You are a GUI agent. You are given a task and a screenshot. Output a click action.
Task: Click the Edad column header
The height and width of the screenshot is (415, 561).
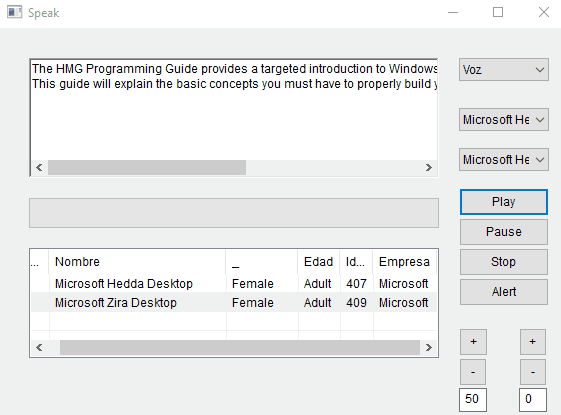pos(319,262)
